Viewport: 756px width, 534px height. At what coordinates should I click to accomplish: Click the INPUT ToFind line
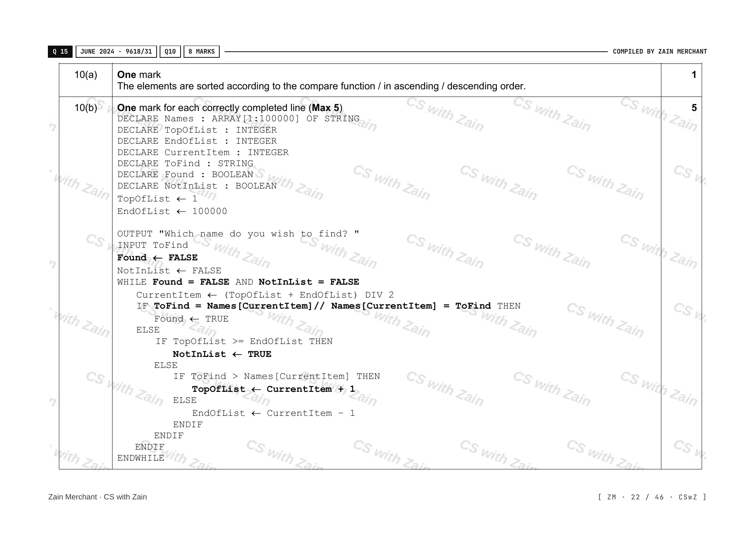tap(153, 245)
